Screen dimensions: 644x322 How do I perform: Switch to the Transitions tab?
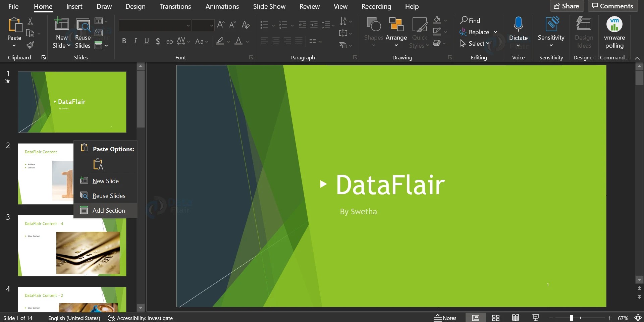click(175, 6)
